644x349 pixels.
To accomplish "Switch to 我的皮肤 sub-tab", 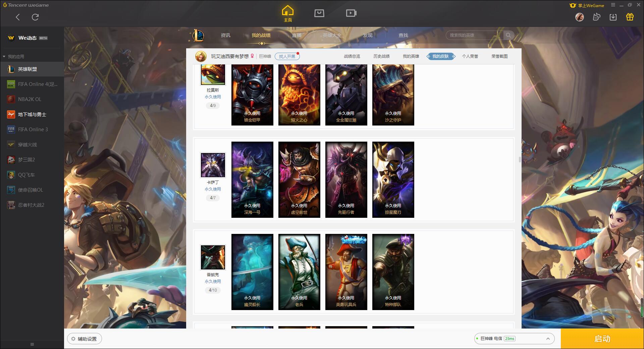I will point(441,56).
